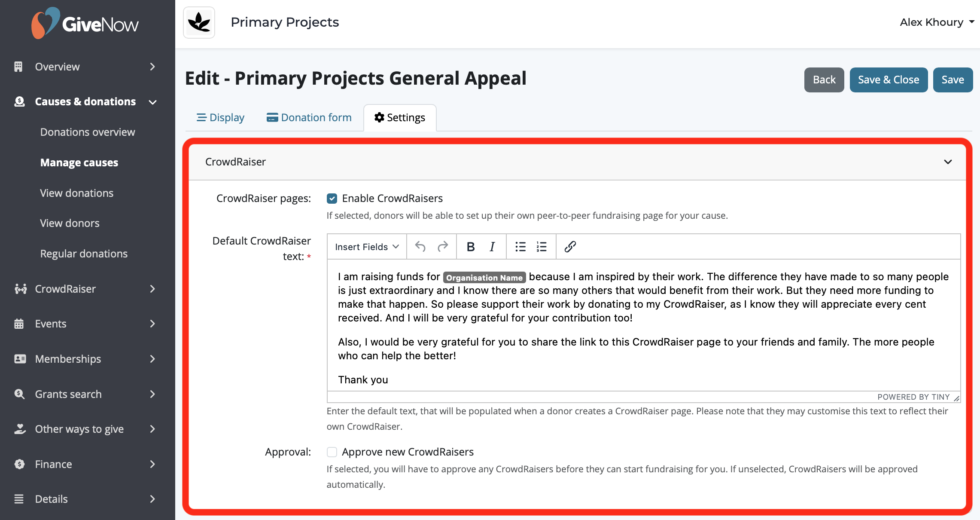
Task: Click the redo arrow in editor toolbar
Action: coord(442,247)
